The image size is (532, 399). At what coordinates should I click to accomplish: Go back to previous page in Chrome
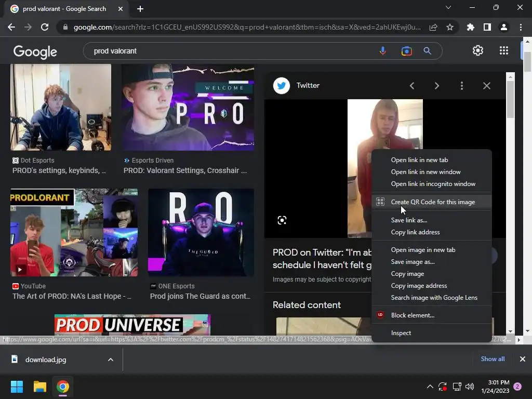click(11, 27)
